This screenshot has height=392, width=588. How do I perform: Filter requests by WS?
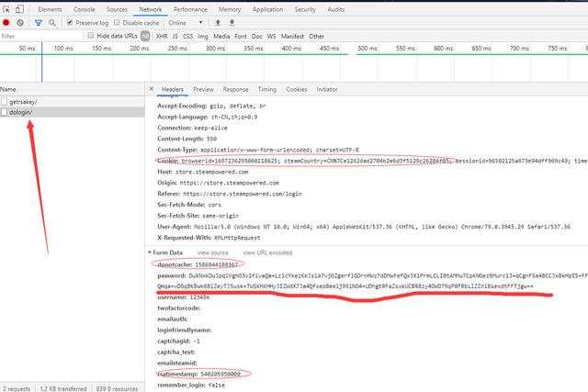point(272,37)
